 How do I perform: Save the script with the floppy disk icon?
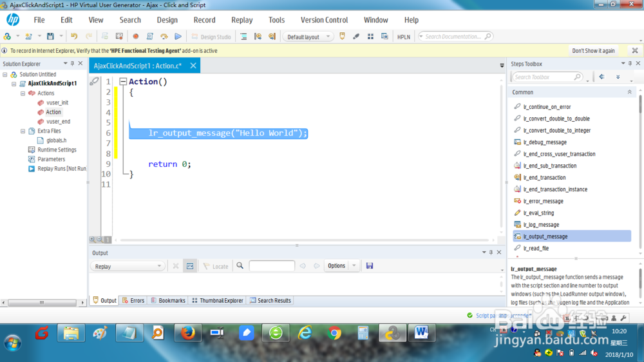pyautogui.click(x=50, y=37)
